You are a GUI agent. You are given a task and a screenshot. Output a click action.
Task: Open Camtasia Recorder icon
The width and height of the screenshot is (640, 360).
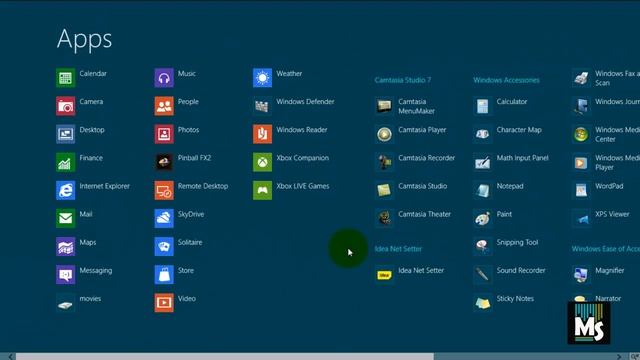click(x=384, y=162)
